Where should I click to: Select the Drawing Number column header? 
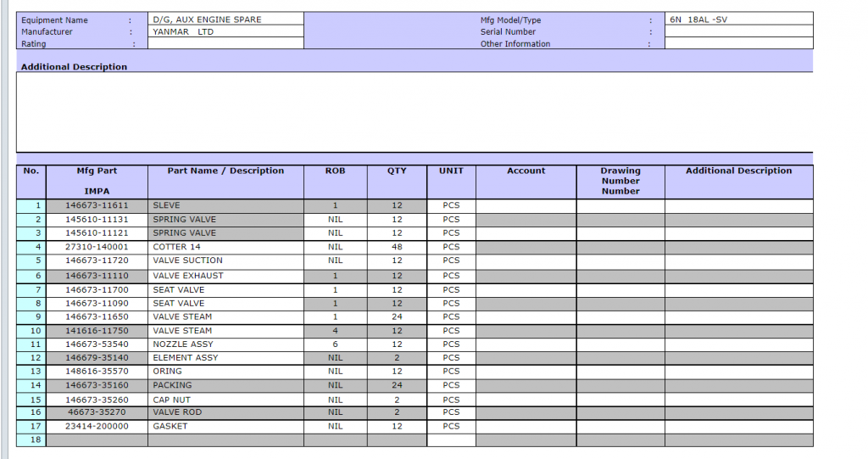click(x=620, y=180)
